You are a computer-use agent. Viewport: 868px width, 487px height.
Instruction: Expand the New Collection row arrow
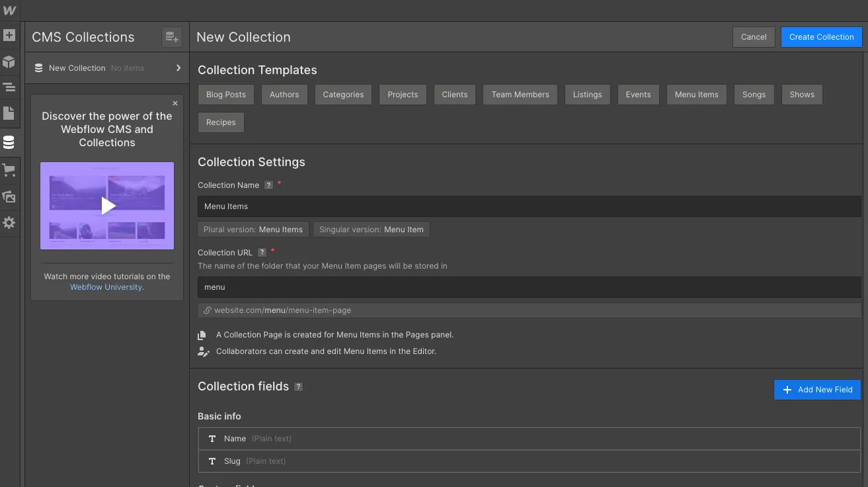click(x=178, y=67)
